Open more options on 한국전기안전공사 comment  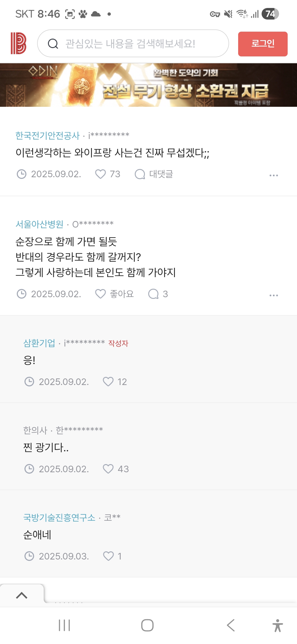pyautogui.click(x=274, y=175)
